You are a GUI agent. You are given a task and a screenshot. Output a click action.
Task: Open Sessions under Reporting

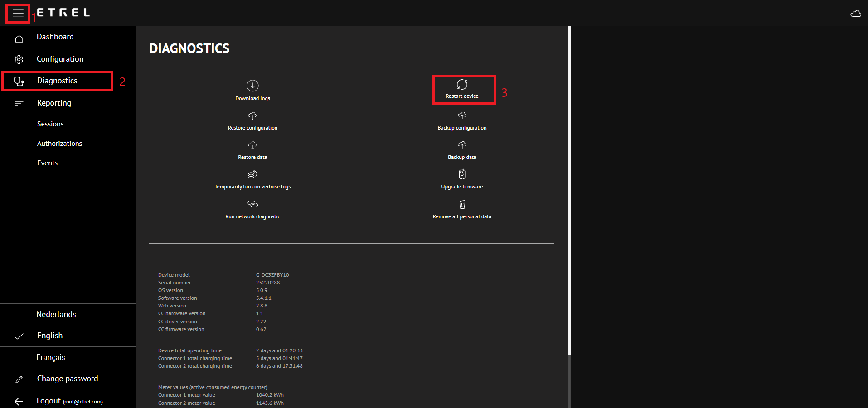(50, 124)
